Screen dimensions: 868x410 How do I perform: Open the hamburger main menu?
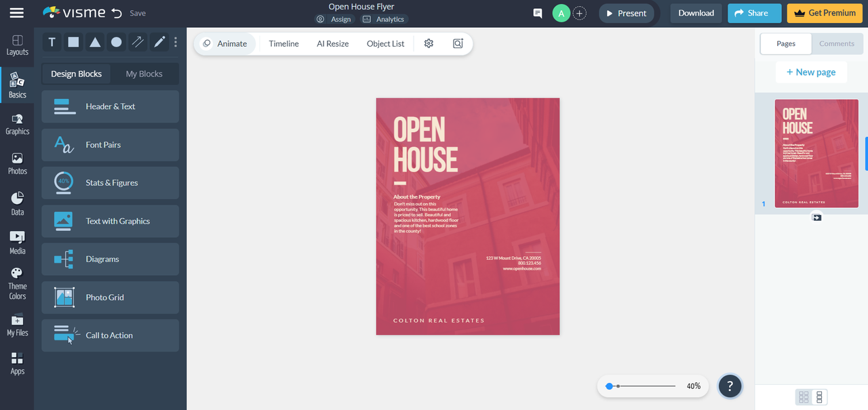point(17,13)
